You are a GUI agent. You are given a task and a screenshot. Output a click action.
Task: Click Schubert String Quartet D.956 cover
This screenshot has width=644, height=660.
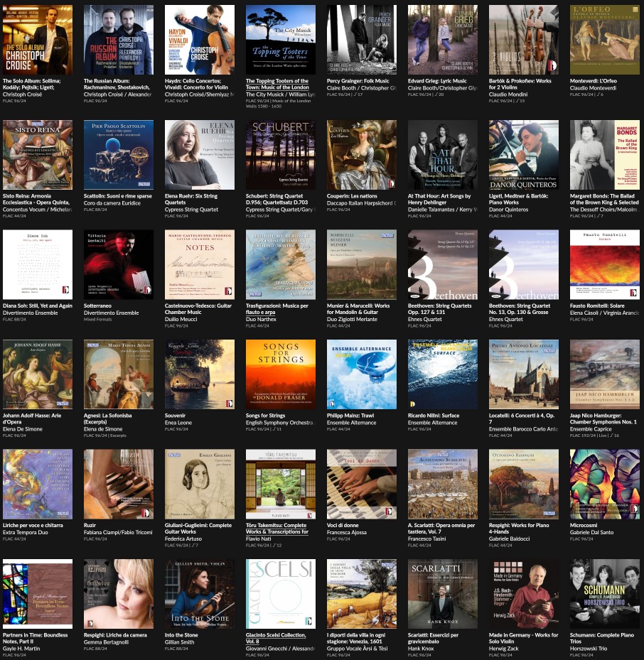281,155
